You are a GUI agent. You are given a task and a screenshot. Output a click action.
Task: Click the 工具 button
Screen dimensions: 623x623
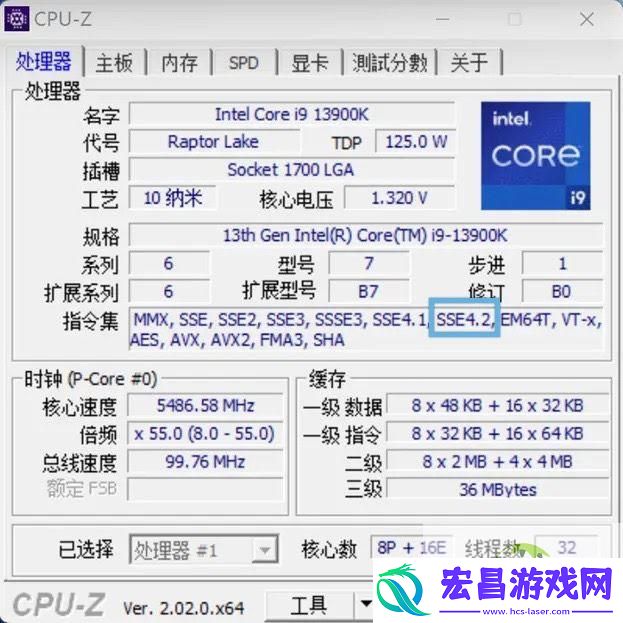pyautogui.click(x=309, y=605)
